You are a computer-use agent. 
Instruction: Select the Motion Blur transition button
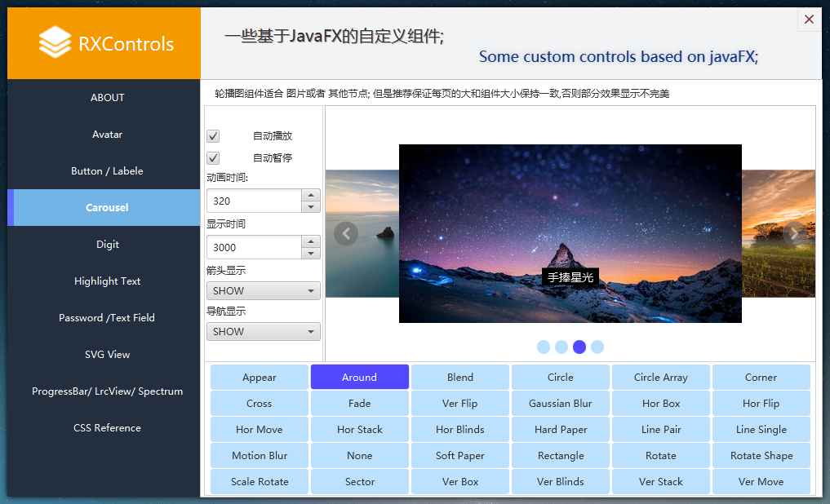click(260, 456)
